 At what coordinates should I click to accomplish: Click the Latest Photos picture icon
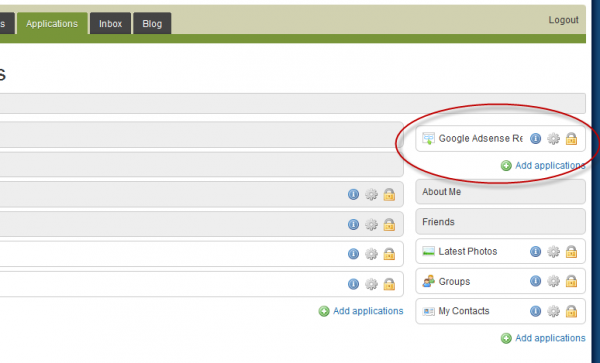click(x=428, y=251)
